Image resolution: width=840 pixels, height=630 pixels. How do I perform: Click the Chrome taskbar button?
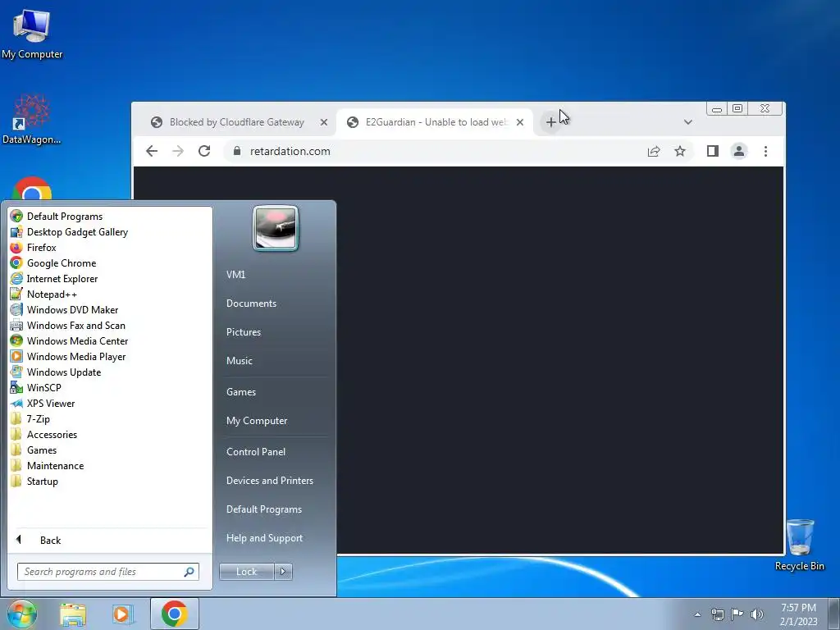(x=174, y=614)
